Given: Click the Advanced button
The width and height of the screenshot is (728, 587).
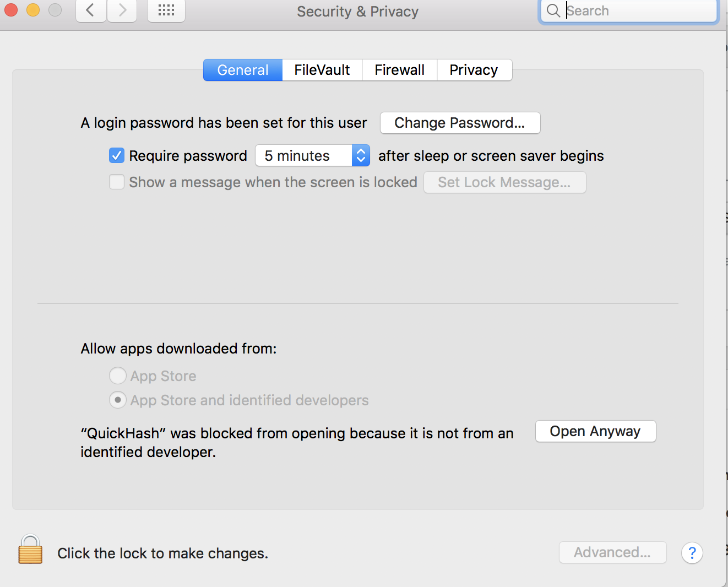Looking at the screenshot, I should [x=612, y=552].
